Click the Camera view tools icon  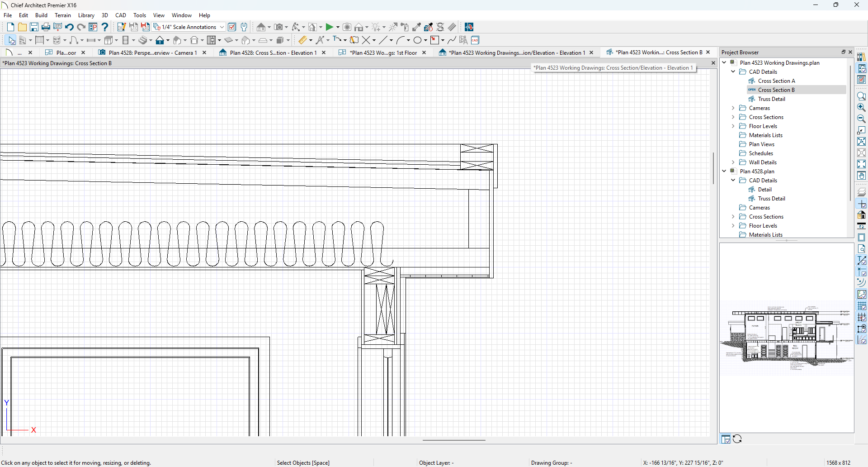(x=278, y=27)
